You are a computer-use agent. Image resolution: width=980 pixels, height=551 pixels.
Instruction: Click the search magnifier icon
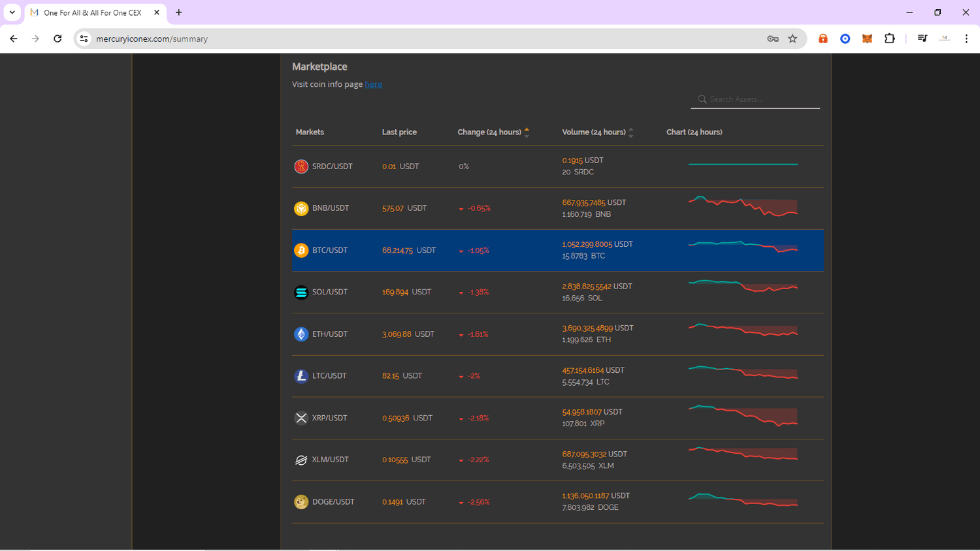pos(702,99)
